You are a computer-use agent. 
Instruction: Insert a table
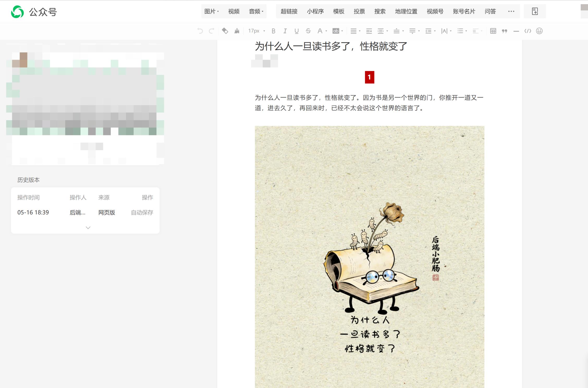493,31
